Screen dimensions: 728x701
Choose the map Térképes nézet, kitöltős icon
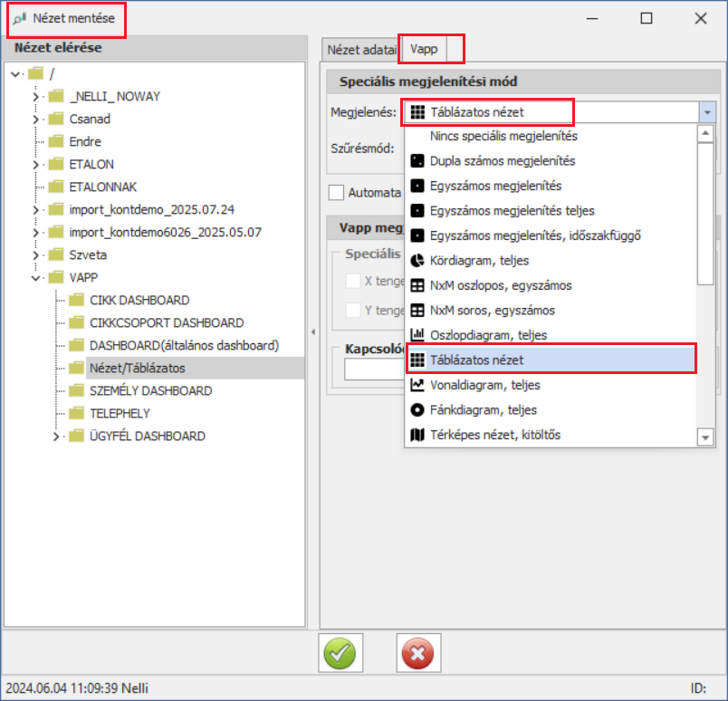pyautogui.click(x=417, y=435)
